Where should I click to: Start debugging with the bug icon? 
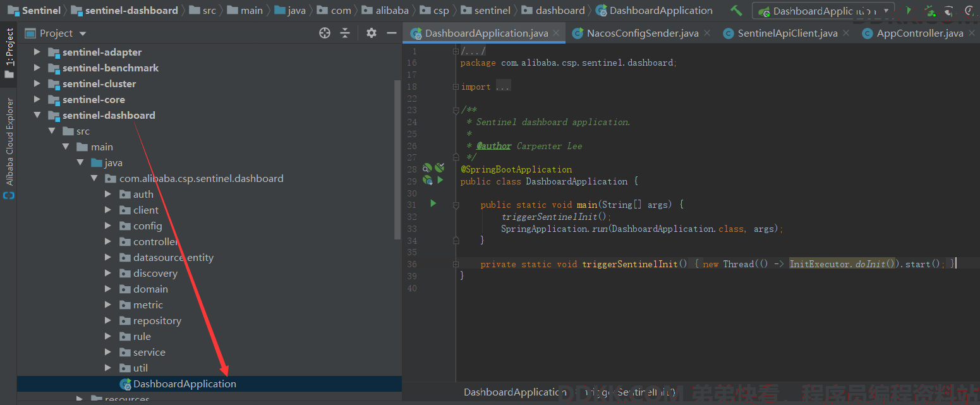(x=929, y=11)
